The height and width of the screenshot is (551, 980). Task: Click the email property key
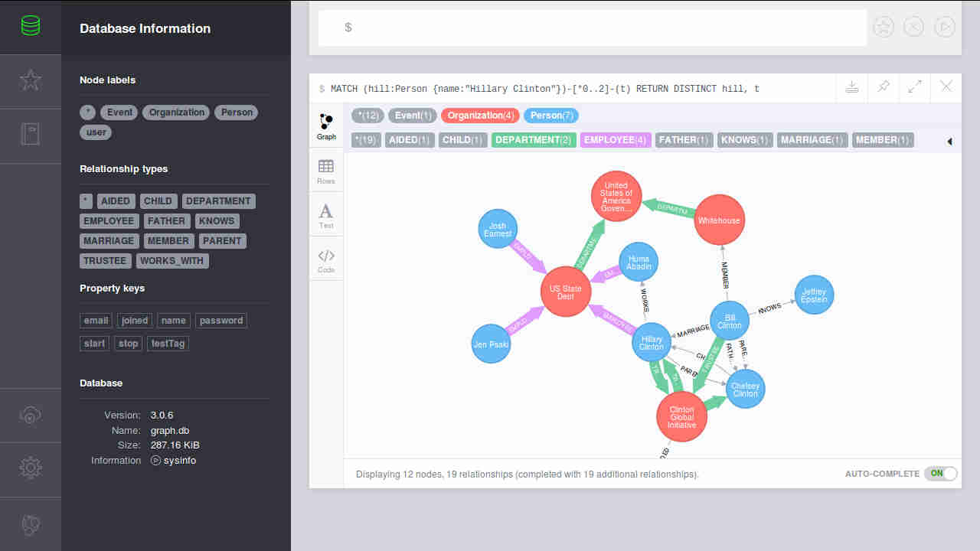pos(96,321)
